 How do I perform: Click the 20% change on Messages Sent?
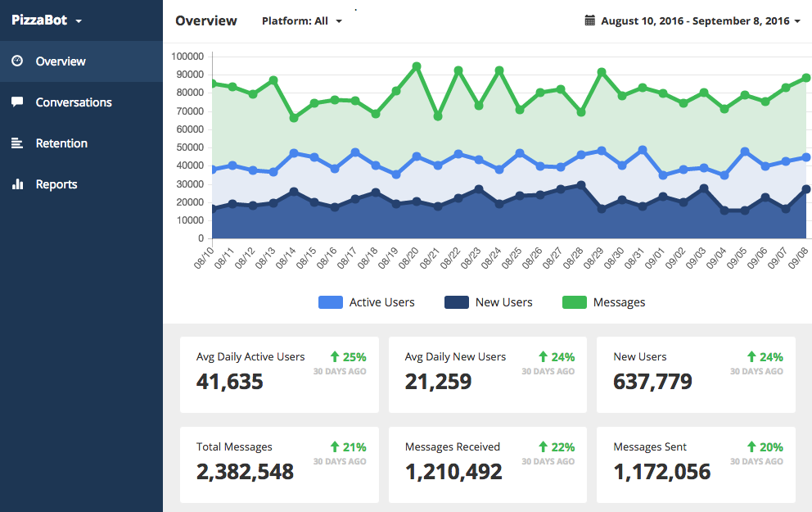point(772,447)
